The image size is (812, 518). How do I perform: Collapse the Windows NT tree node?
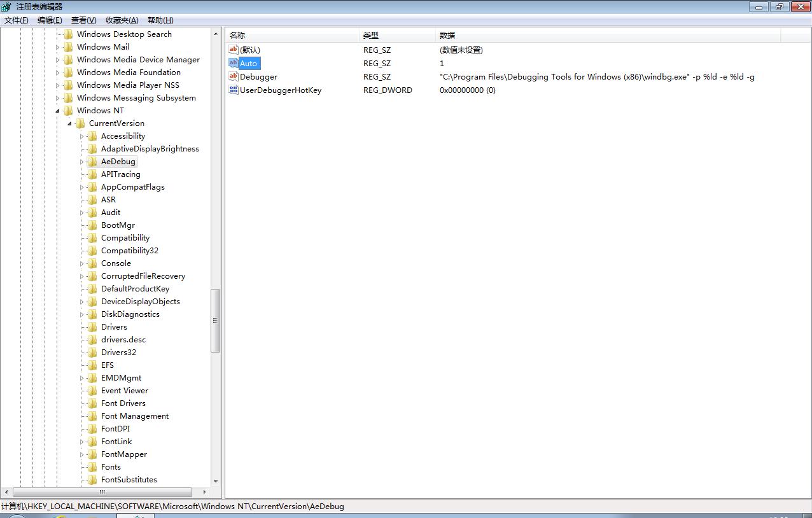click(58, 111)
